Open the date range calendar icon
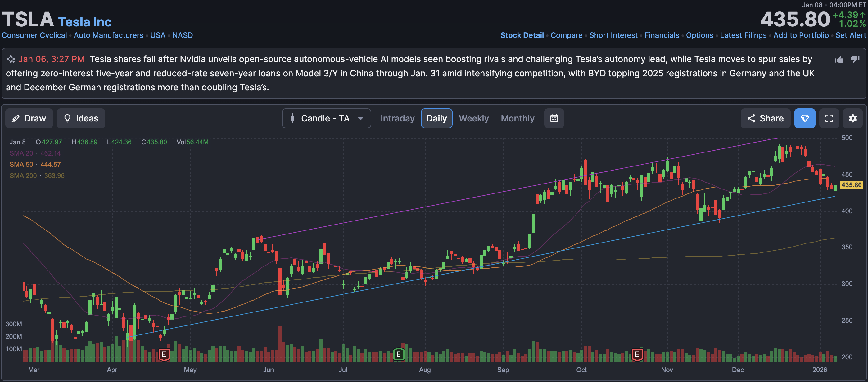 554,118
